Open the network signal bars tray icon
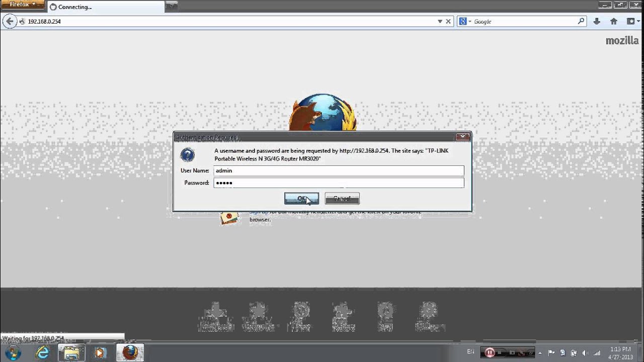Image resolution: width=644 pixels, height=362 pixels. pyautogui.click(x=597, y=353)
